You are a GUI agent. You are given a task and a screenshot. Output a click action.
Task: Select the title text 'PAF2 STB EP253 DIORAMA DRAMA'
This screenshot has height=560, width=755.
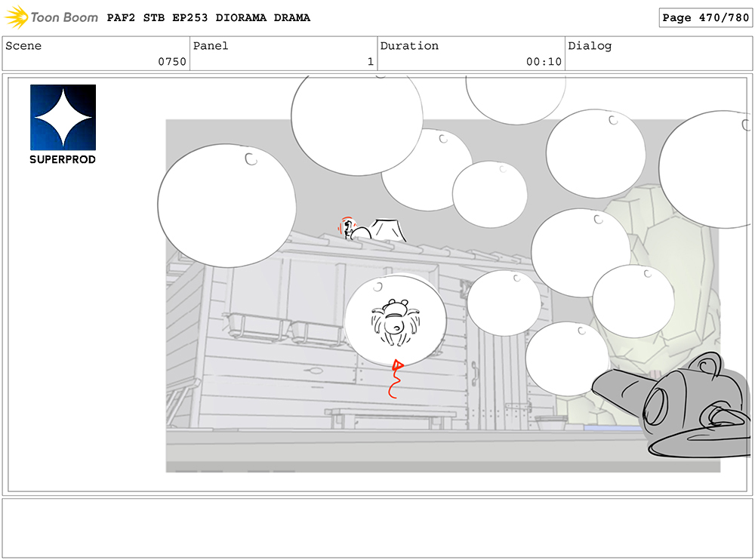pyautogui.click(x=208, y=18)
